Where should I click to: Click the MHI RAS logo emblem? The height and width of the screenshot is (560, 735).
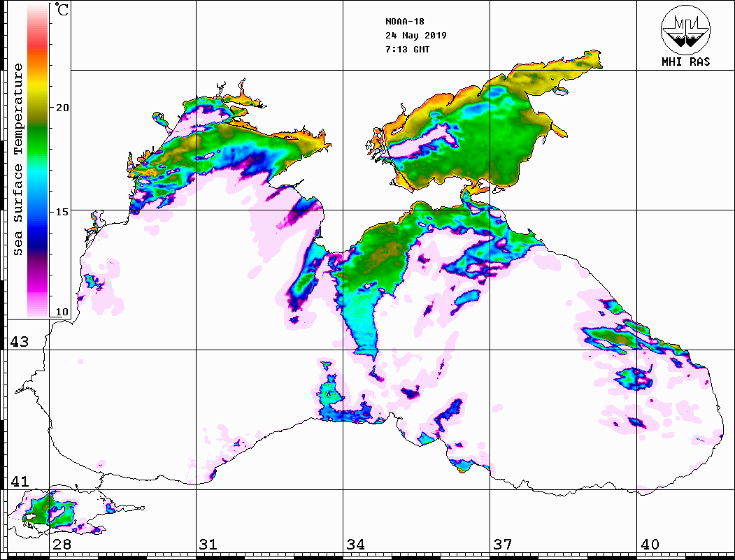(x=685, y=30)
